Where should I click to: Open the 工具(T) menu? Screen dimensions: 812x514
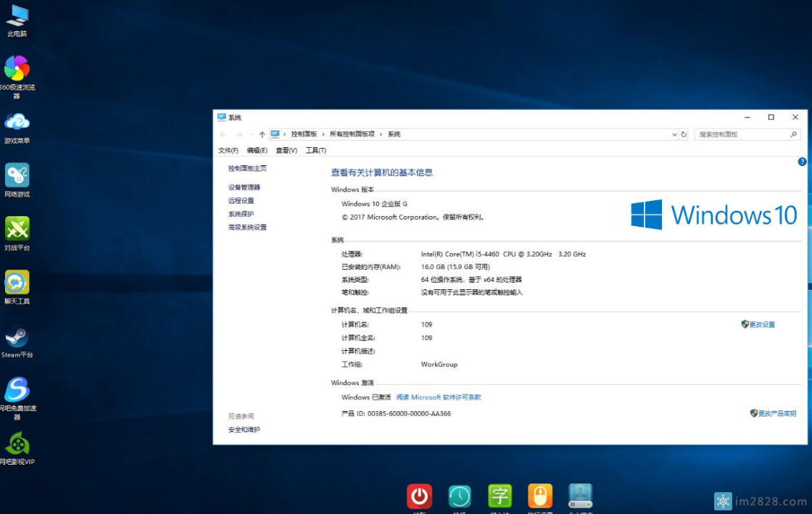coord(315,151)
